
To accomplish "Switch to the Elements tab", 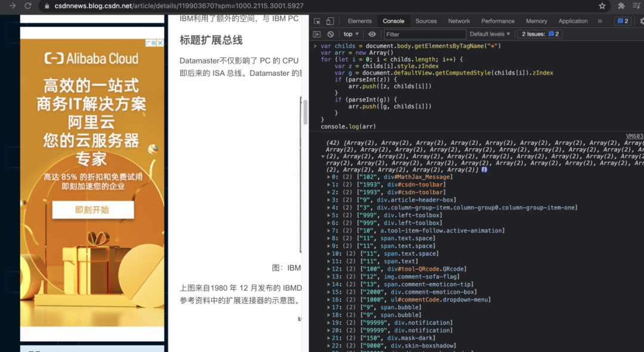I will pos(360,21).
